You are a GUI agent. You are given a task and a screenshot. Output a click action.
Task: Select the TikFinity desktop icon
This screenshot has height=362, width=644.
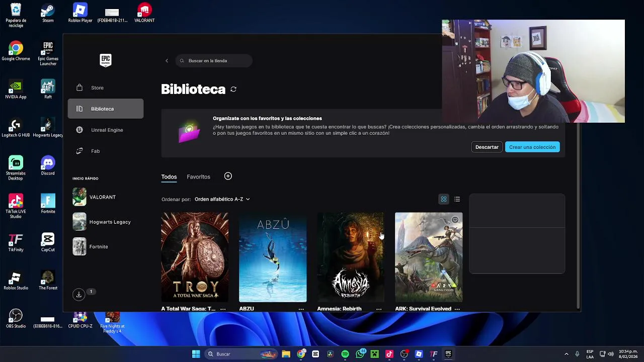coord(16,243)
